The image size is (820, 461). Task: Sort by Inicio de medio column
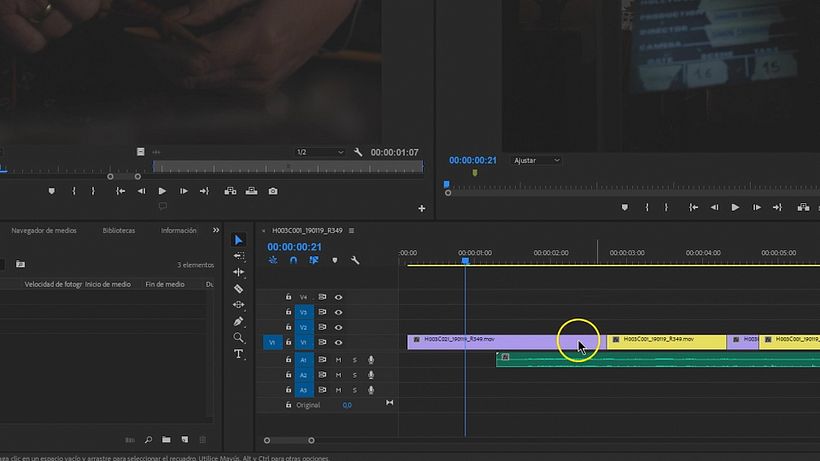108,284
